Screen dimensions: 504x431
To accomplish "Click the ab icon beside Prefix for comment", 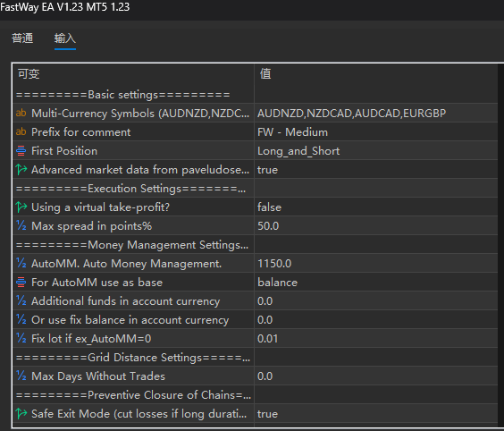I will (21, 131).
